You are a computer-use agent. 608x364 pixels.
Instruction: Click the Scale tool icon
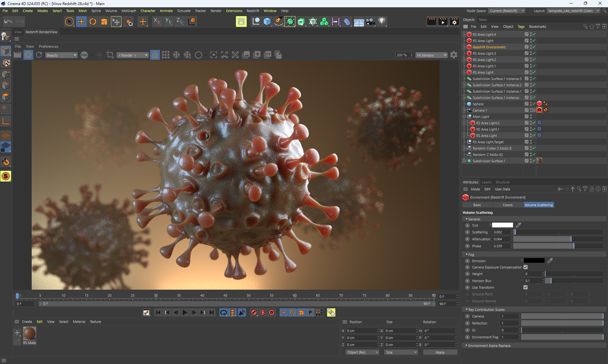pos(104,22)
